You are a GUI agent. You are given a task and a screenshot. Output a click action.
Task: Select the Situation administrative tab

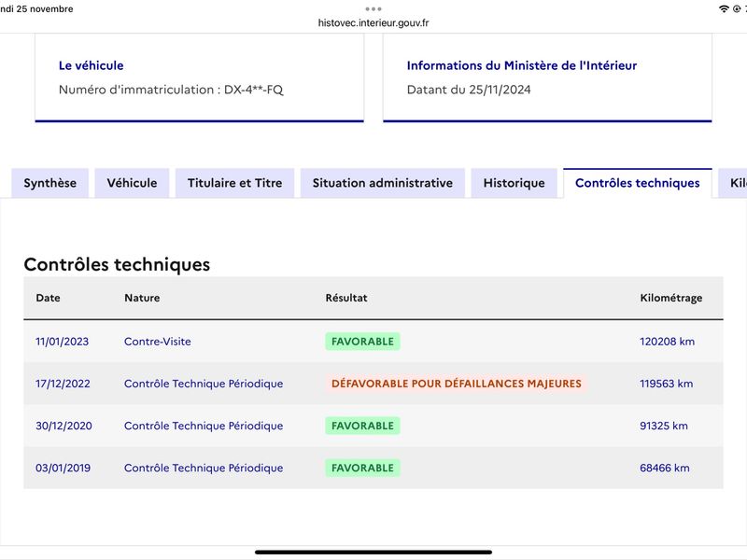(x=383, y=183)
